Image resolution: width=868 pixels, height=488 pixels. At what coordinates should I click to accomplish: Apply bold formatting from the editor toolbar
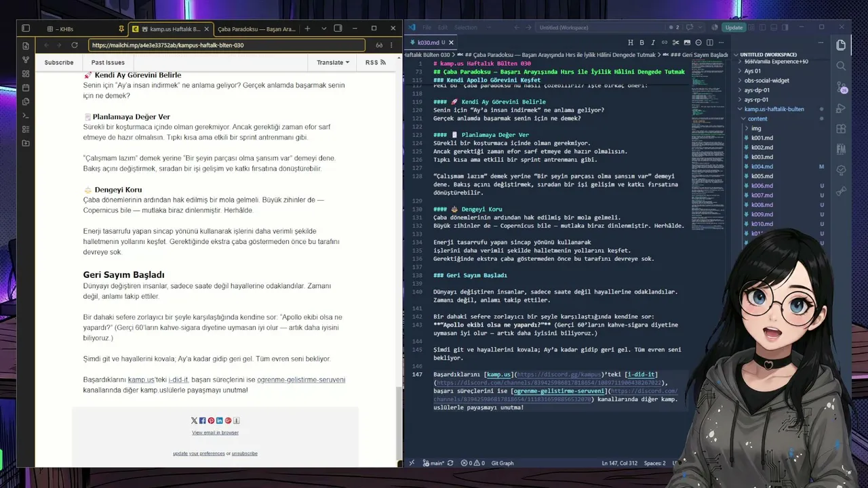point(642,43)
